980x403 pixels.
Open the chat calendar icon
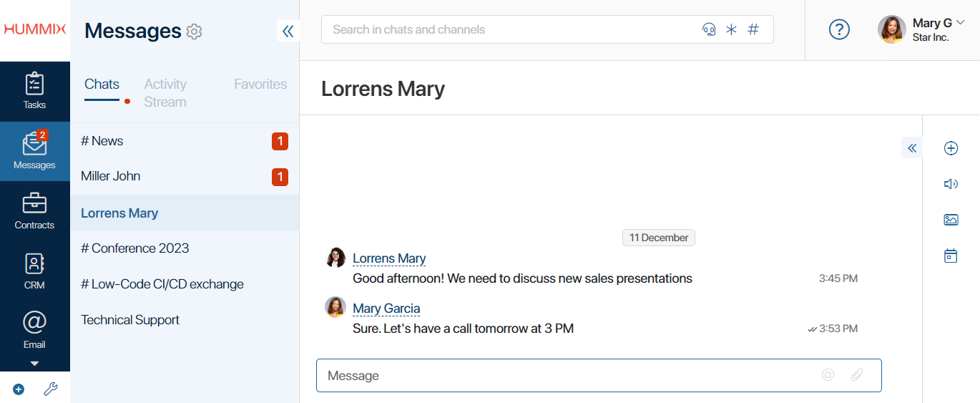point(951,256)
